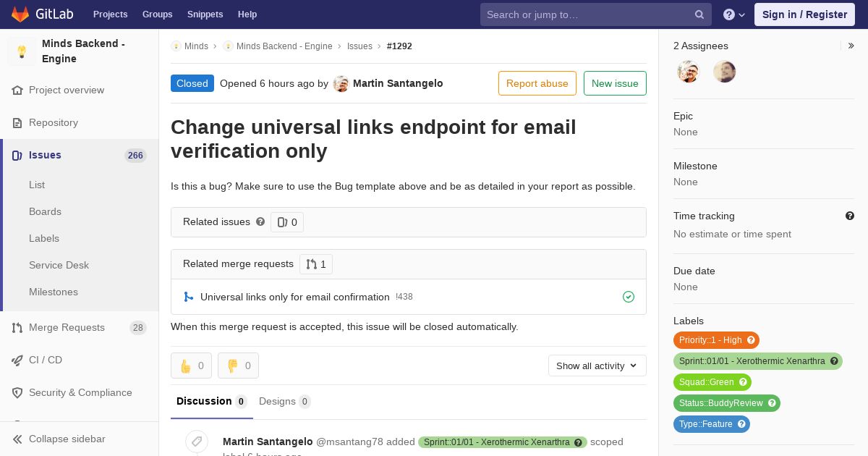Click help icon on Status::BuddyReview label
This screenshot has height=456, width=868.
(x=772, y=403)
